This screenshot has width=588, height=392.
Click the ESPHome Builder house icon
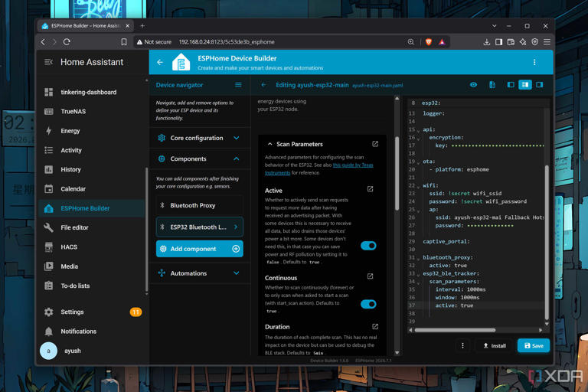pyautogui.click(x=49, y=208)
